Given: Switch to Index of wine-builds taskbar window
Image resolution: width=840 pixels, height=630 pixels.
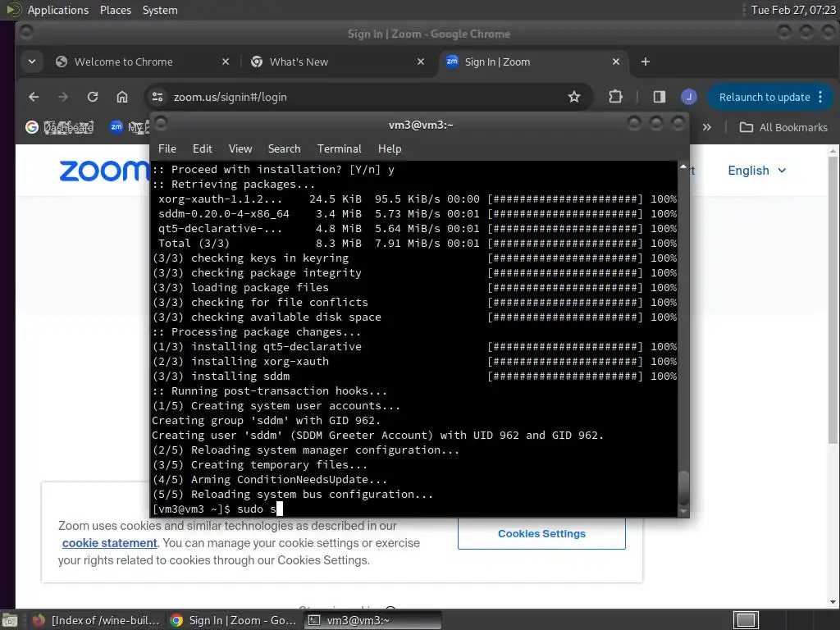Looking at the screenshot, I should pos(97,620).
